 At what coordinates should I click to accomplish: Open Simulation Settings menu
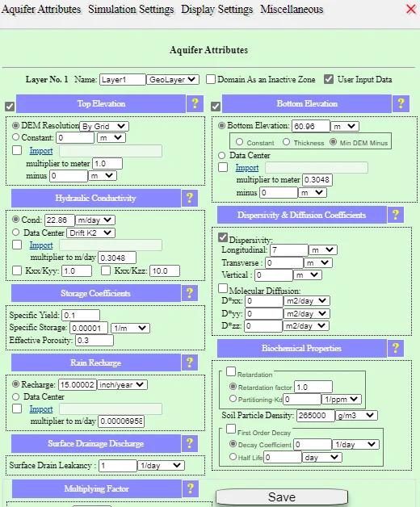[x=131, y=9]
